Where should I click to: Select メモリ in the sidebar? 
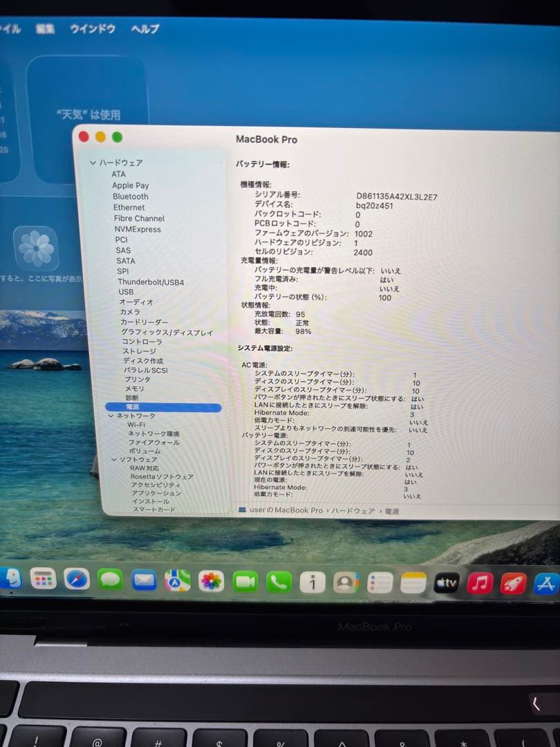coord(135,389)
